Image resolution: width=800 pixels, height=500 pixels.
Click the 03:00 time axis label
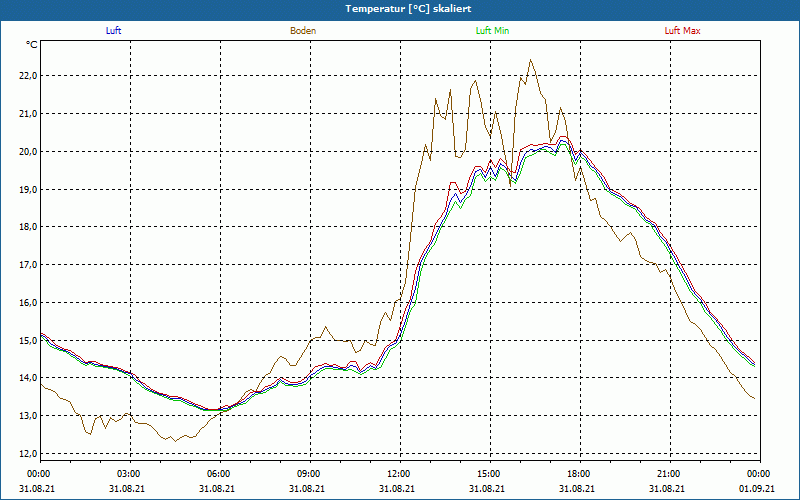pos(131,474)
